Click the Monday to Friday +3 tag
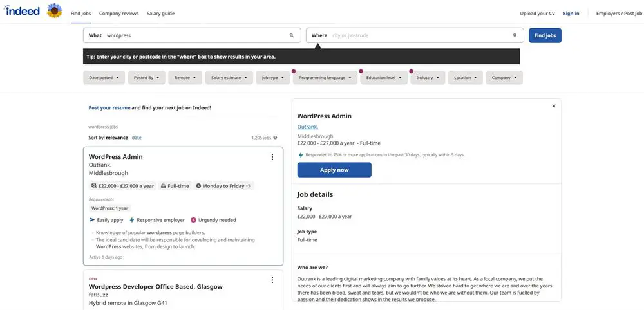 (223, 186)
